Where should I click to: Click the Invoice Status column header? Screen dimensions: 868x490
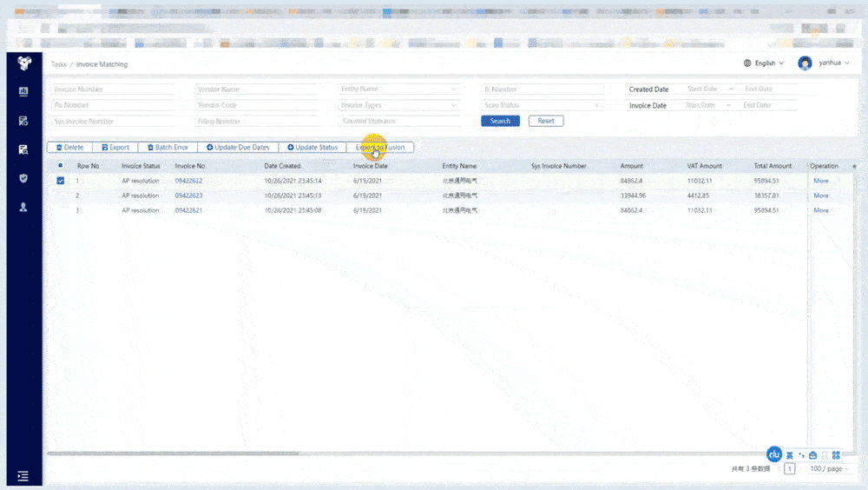(x=141, y=166)
